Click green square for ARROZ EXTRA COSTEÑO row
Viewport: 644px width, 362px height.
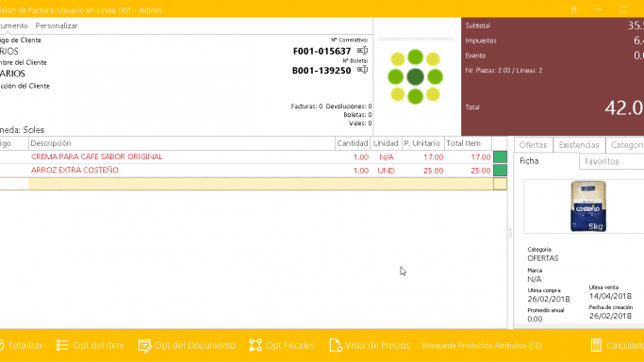(x=500, y=171)
